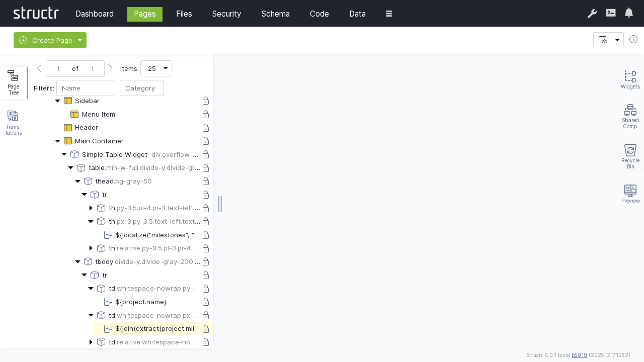
Task: Open the Translations panel
Action: (x=13, y=123)
